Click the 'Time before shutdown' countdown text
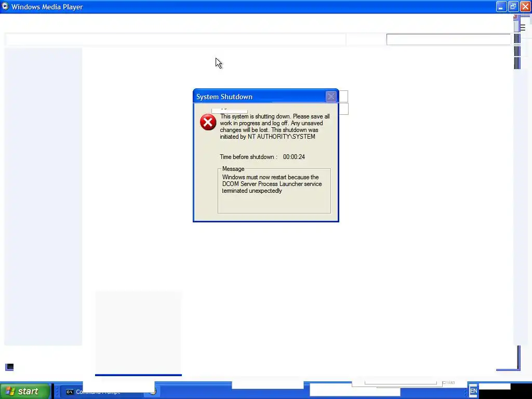Image resolution: width=532 pixels, height=399 pixels. click(262, 157)
